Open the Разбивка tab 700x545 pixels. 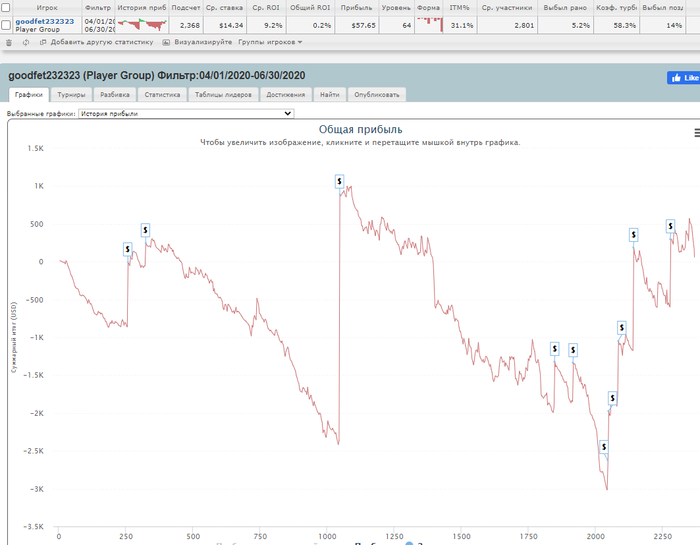click(x=115, y=95)
